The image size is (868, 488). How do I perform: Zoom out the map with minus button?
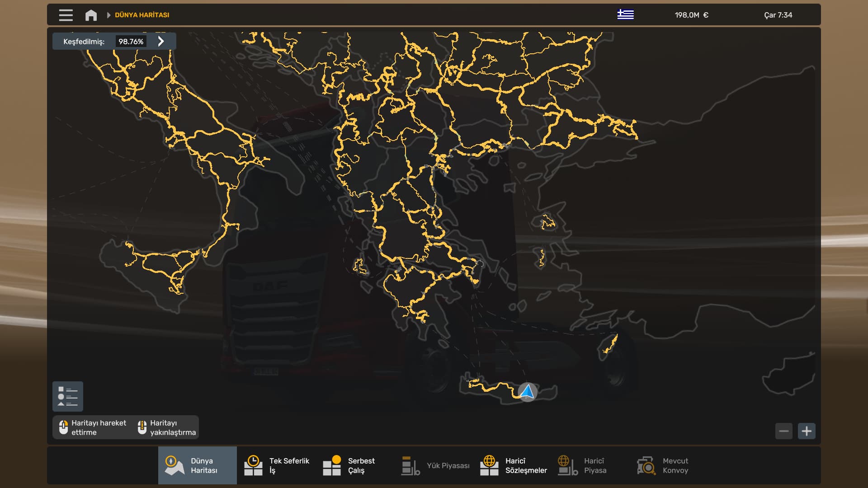(784, 431)
